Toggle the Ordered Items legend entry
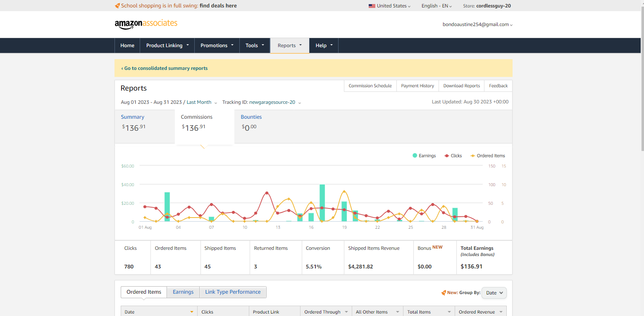The width and height of the screenshot is (644, 316). (488, 156)
